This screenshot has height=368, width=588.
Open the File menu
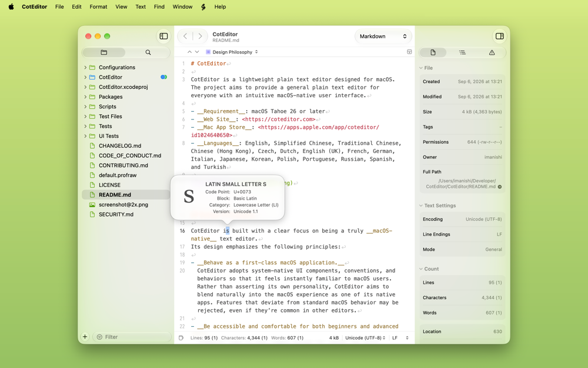tap(59, 6)
